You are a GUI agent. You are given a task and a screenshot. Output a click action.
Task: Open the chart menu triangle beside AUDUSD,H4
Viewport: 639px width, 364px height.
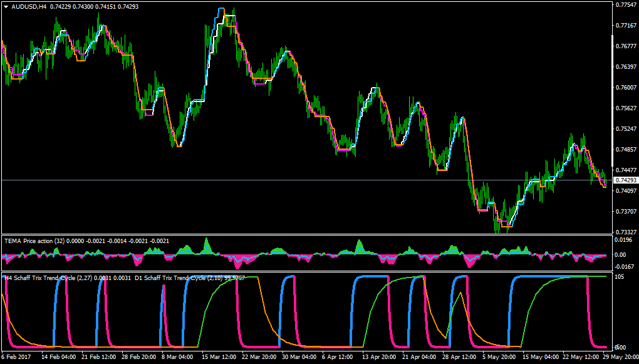pos(6,7)
